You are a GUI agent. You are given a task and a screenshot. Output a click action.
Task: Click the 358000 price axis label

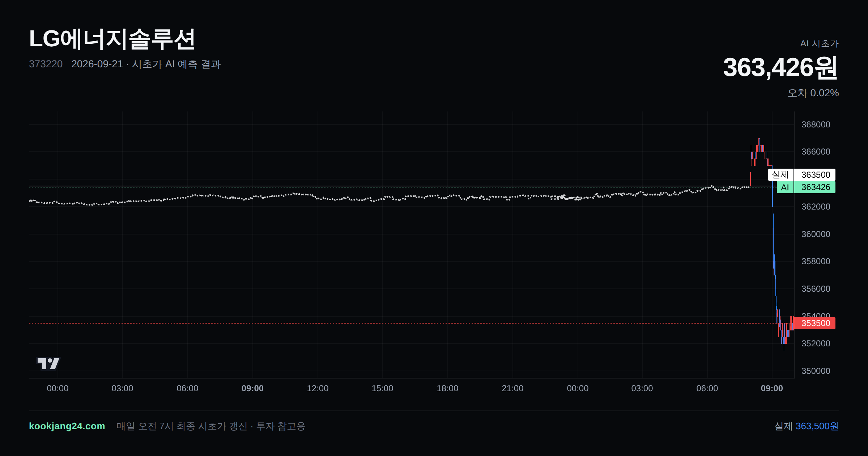816,261
